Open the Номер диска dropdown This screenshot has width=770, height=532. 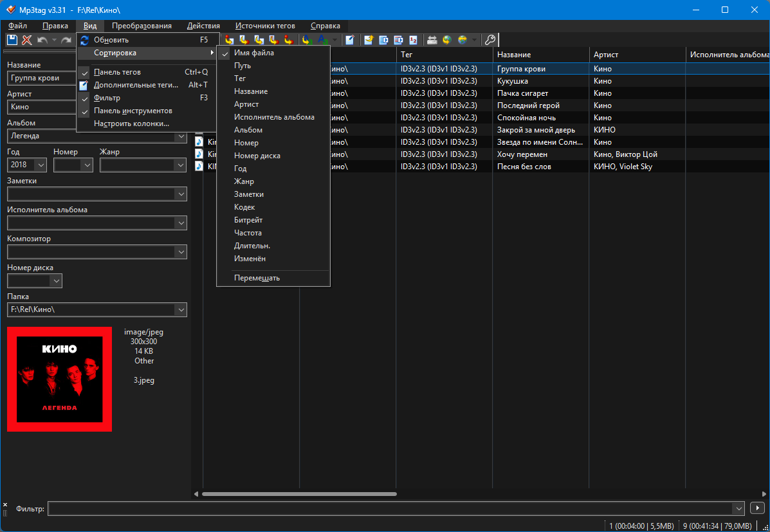pyautogui.click(x=56, y=281)
